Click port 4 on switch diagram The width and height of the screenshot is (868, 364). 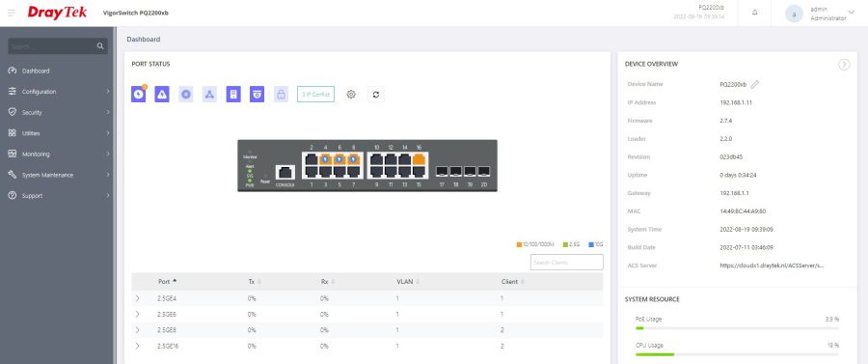326,159
